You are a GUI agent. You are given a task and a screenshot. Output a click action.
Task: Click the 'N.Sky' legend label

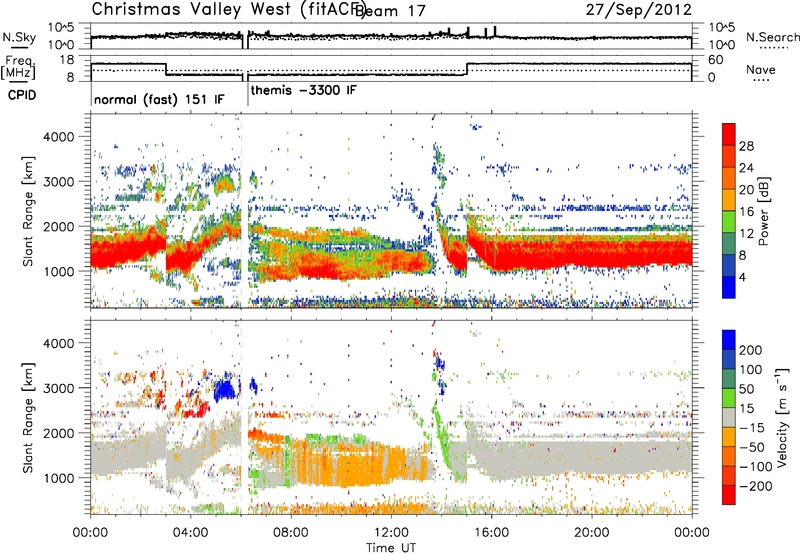(19, 37)
